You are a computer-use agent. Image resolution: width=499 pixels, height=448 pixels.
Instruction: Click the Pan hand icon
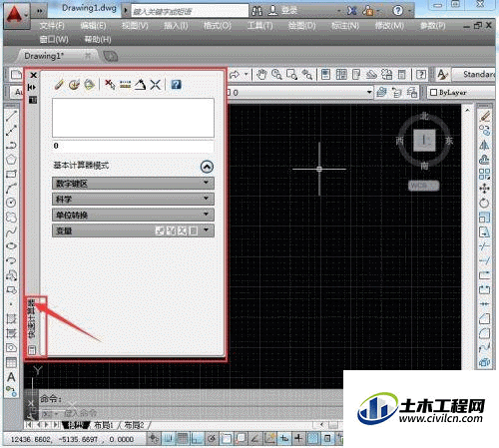tap(262, 74)
